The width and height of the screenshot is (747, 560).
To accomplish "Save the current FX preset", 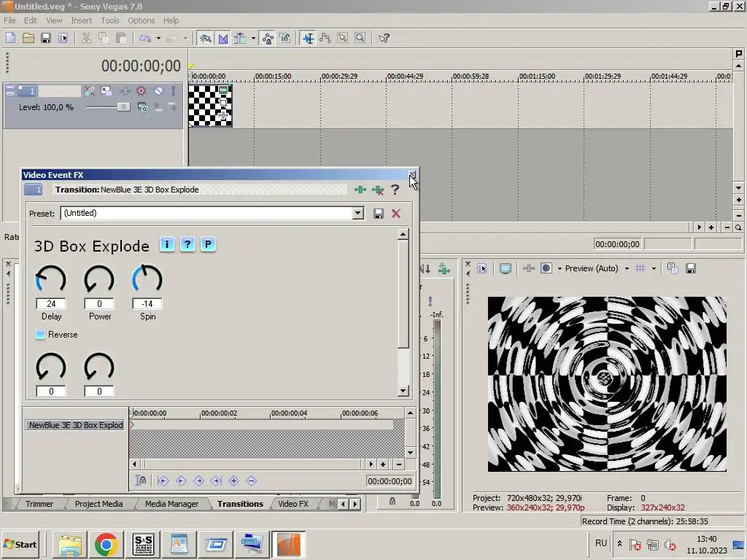I will tap(378, 214).
